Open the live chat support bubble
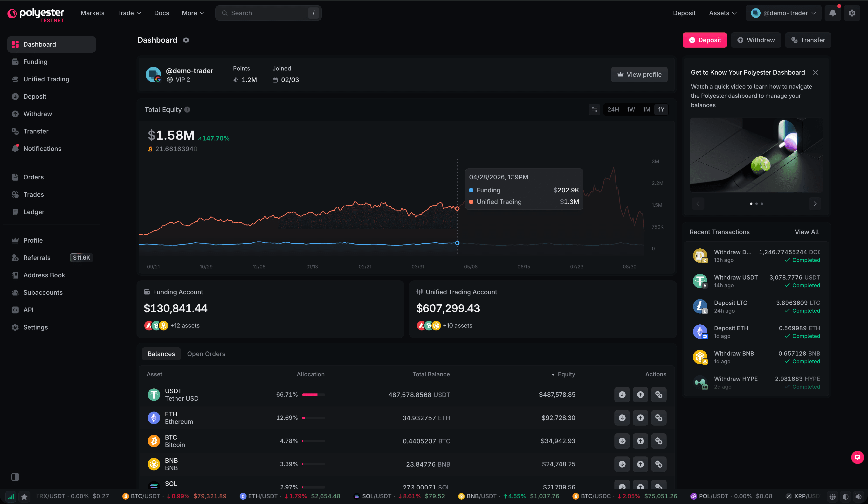Viewport: 868px width, 504px height. (x=857, y=457)
